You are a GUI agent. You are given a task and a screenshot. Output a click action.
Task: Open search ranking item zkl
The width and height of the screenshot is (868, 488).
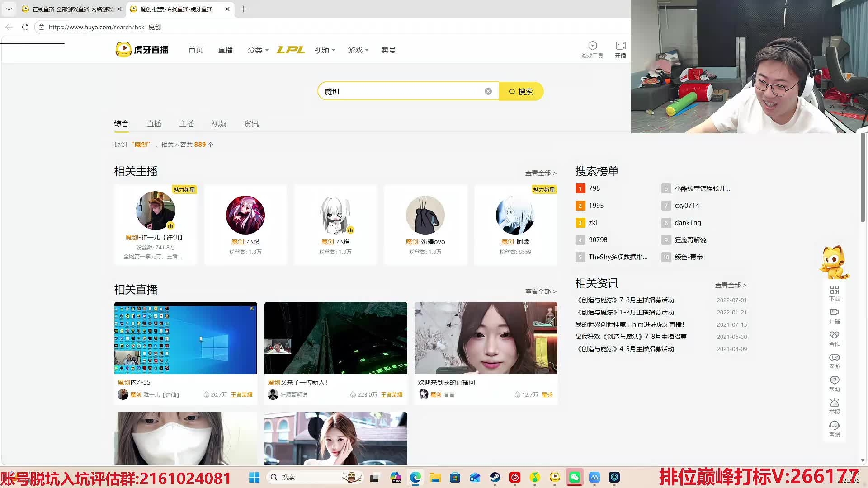pyautogui.click(x=593, y=223)
